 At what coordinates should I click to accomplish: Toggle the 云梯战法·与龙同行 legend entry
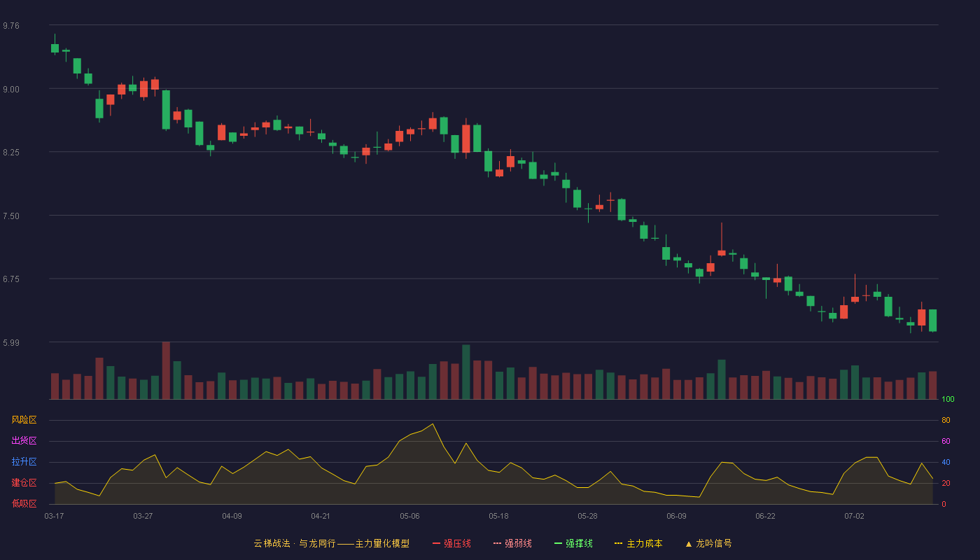pyautogui.click(x=331, y=543)
